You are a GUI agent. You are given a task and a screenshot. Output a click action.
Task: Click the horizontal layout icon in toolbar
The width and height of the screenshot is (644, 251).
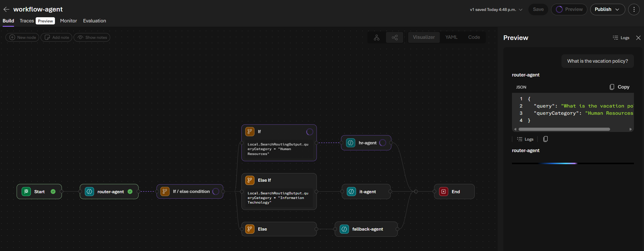[395, 37]
